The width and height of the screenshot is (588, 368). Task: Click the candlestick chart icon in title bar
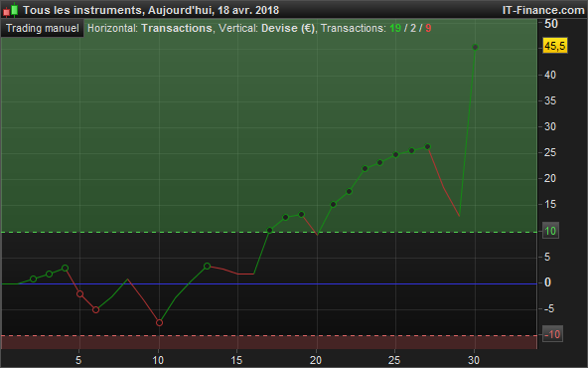tap(11, 10)
